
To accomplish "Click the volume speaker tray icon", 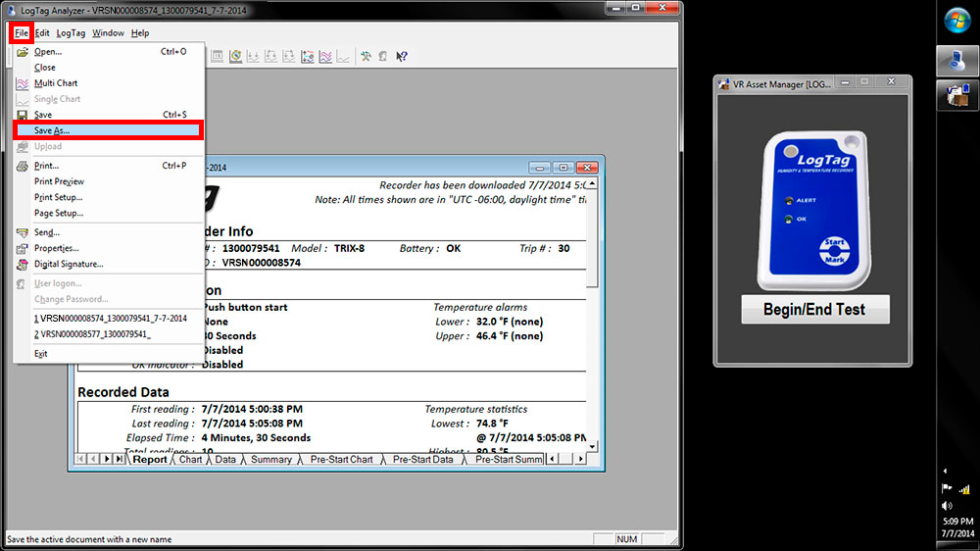I will [947, 506].
